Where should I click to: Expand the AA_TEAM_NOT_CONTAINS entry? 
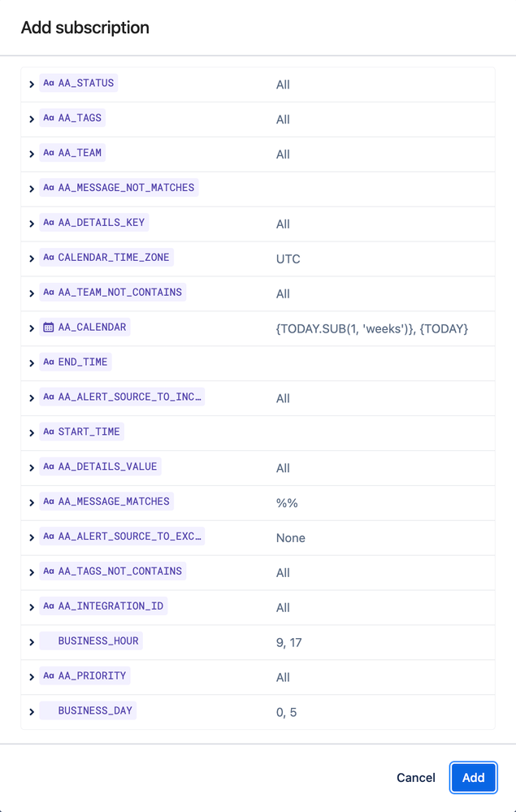coord(32,293)
